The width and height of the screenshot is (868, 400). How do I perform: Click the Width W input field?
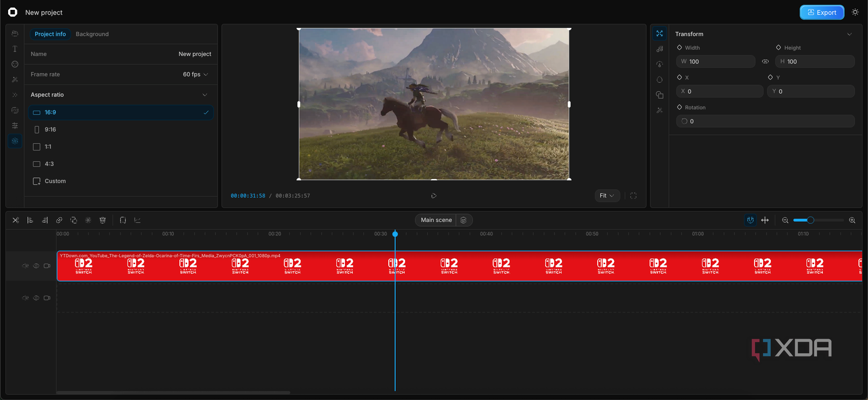tap(716, 61)
